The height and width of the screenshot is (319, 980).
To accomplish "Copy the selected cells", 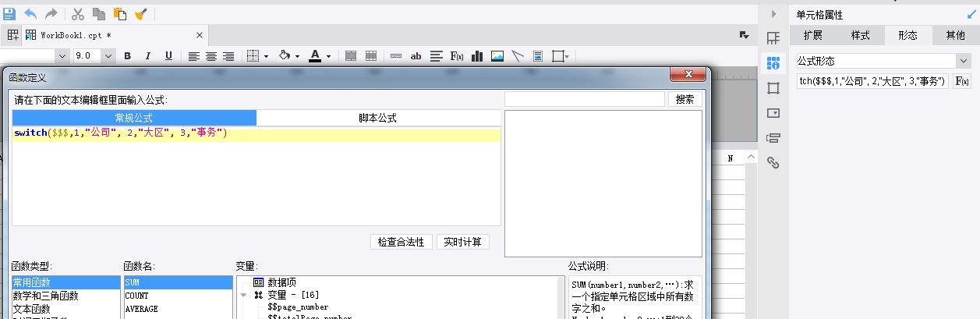I will pos(99,13).
